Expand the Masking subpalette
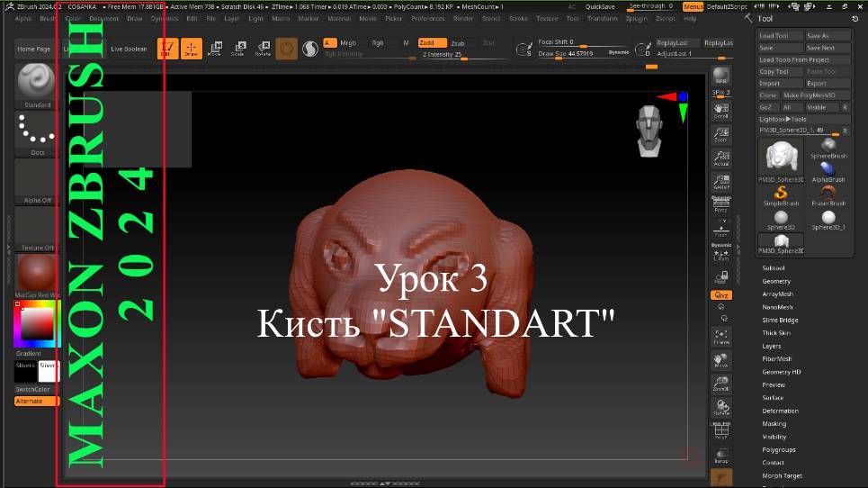This screenshot has height=488, width=868. pos(774,424)
